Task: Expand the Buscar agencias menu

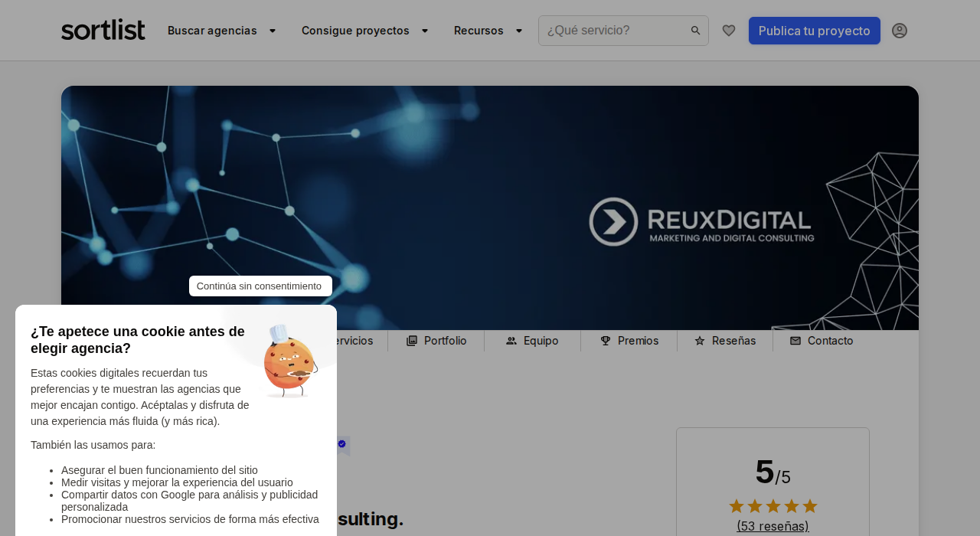Action: (x=222, y=31)
